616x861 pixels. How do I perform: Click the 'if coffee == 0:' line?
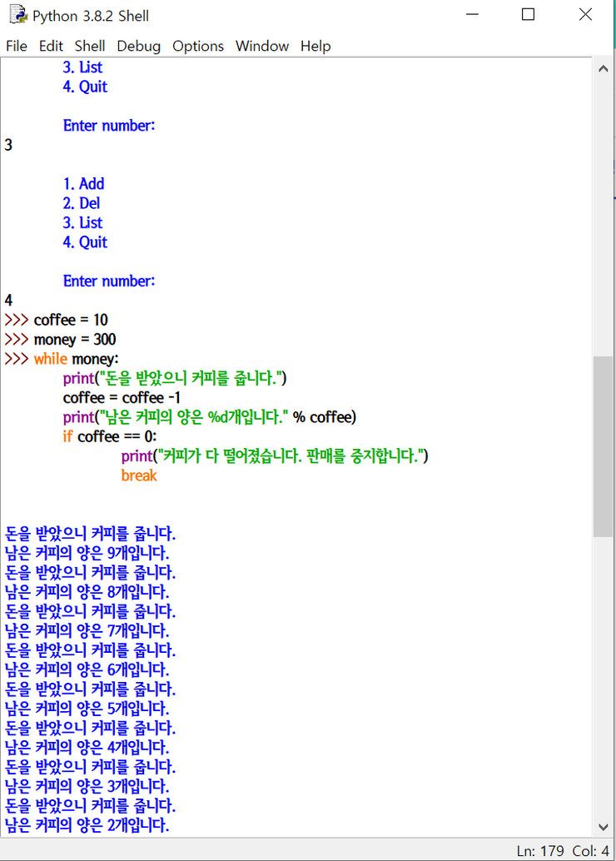[110, 436]
